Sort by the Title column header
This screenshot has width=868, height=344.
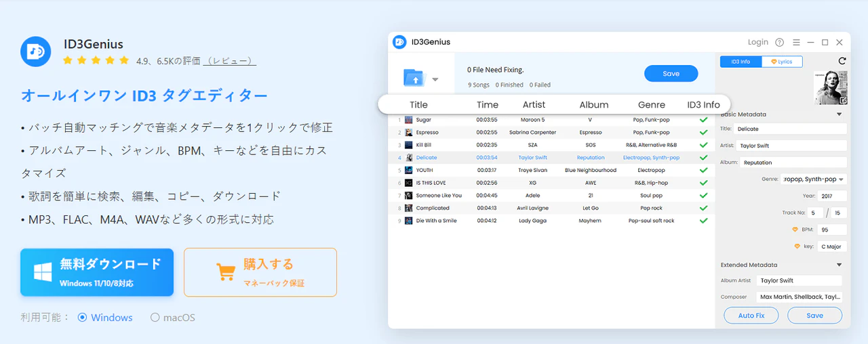pos(419,104)
